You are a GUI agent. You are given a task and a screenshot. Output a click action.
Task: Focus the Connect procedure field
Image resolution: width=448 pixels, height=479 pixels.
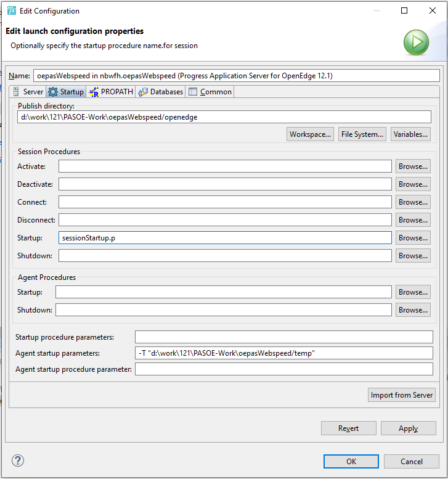[x=225, y=202]
